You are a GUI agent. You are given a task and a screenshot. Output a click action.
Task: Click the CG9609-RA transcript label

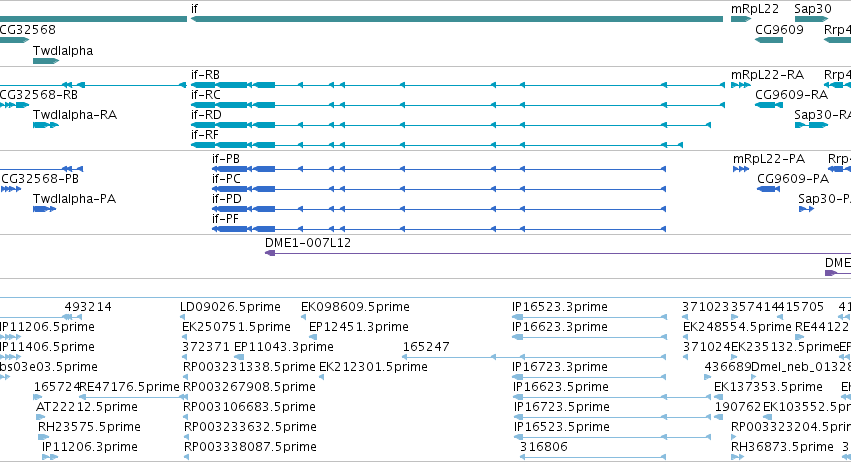[x=792, y=94]
